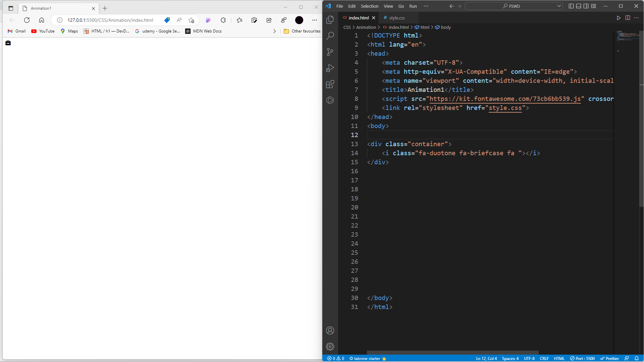Toggle Tabnine starter in the status bar
This screenshot has width=644, height=362.
pyautogui.click(x=367, y=358)
